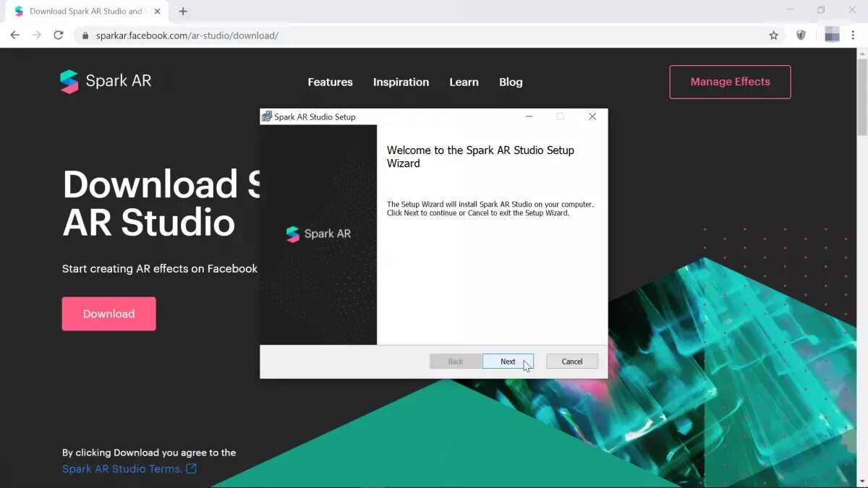The height and width of the screenshot is (488, 868).
Task: Click the installer icon in the setup title bar
Action: [x=267, y=116]
